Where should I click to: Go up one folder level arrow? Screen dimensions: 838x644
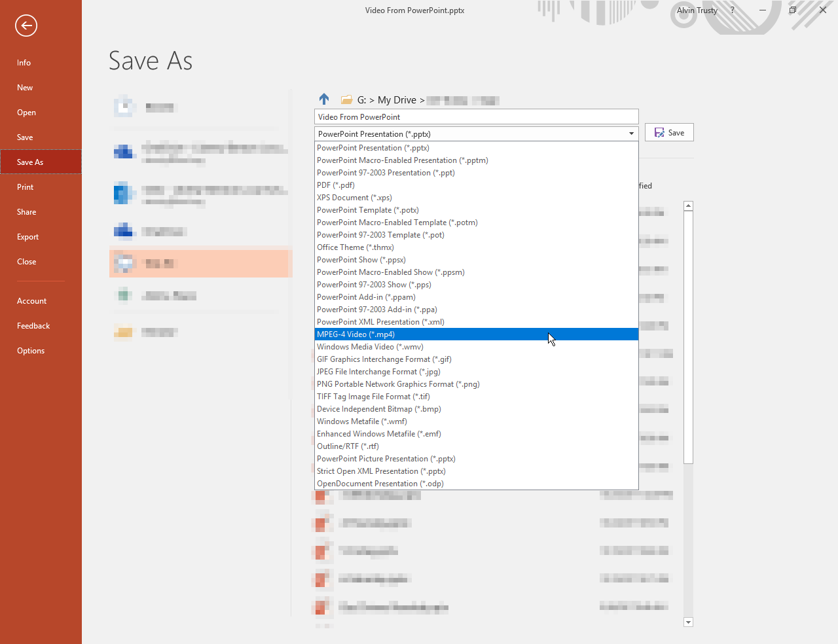(x=324, y=99)
